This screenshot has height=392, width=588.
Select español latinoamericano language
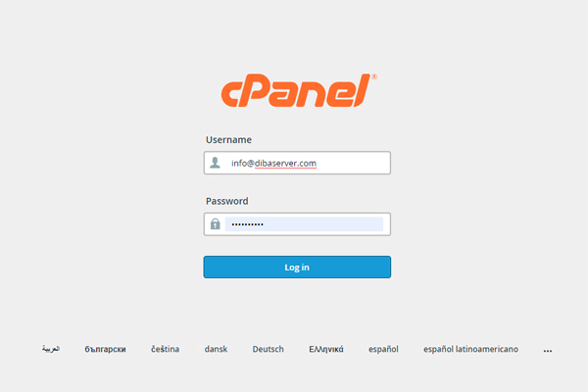point(470,349)
